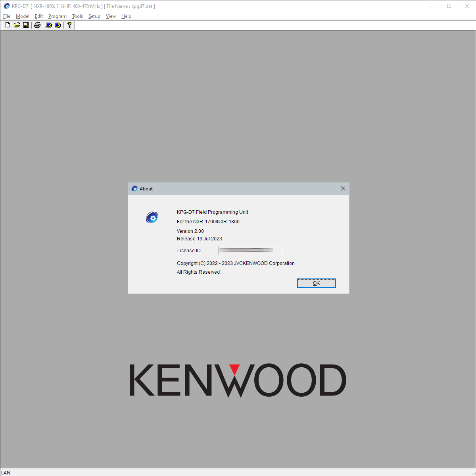Open the View menu
This screenshot has width=476, height=476.
pos(111,16)
